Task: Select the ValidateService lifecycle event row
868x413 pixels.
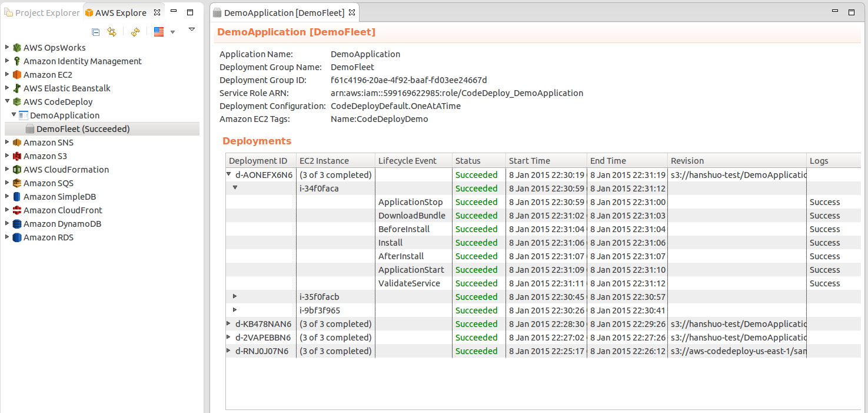Action: [x=409, y=283]
